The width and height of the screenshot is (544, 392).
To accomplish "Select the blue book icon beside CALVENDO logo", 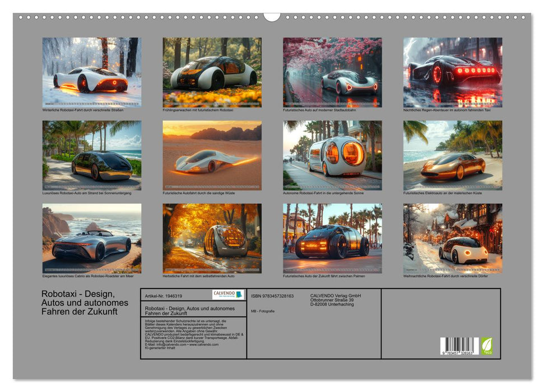I will (x=238, y=295).
